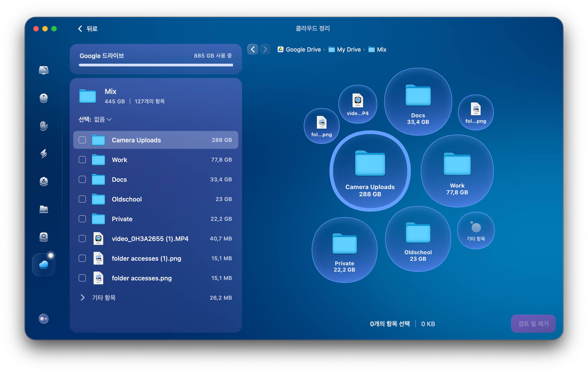Select the Cleanup sphere sidebar icon

tap(43, 98)
